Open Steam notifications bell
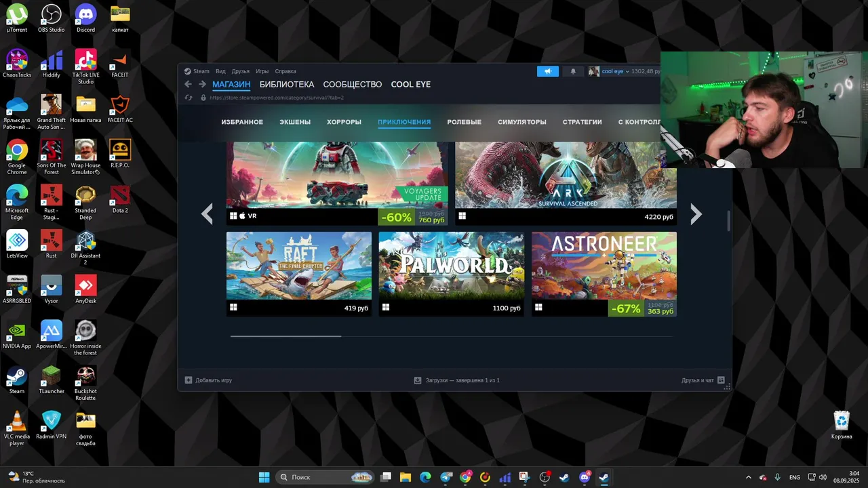This screenshot has width=868, height=488. (573, 71)
